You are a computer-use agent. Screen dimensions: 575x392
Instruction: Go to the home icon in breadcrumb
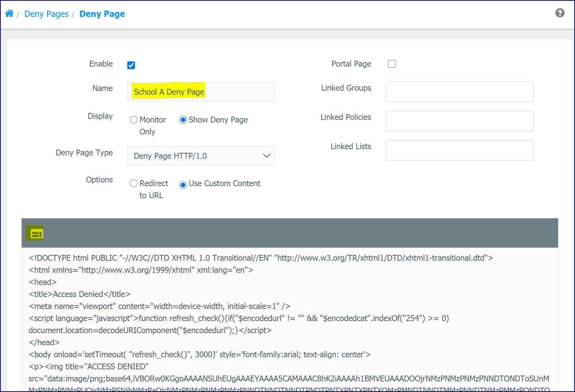coord(9,14)
